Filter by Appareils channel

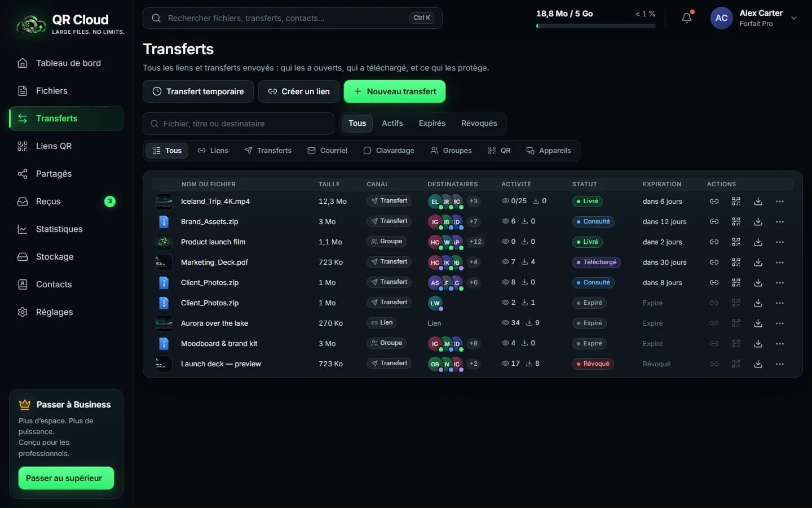(549, 151)
